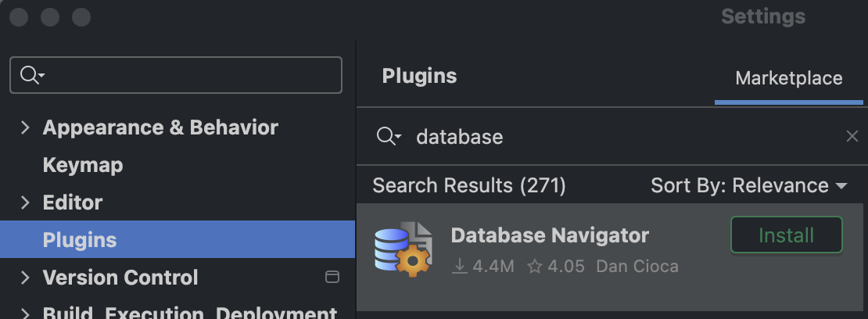Clear the database search text
Image resolution: width=868 pixels, height=319 pixels.
point(852,137)
